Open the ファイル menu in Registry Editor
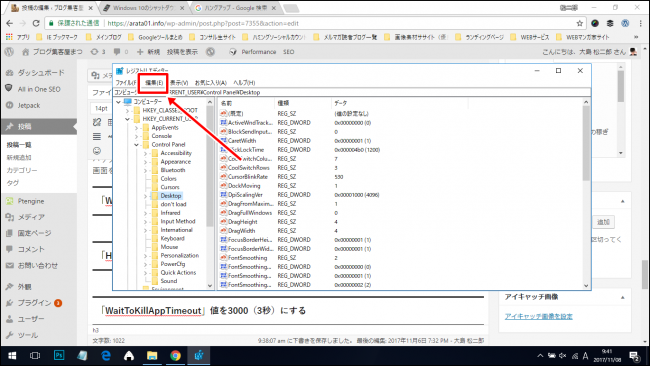The height and width of the screenshot is (366, 650). click(x=126, y=82)
